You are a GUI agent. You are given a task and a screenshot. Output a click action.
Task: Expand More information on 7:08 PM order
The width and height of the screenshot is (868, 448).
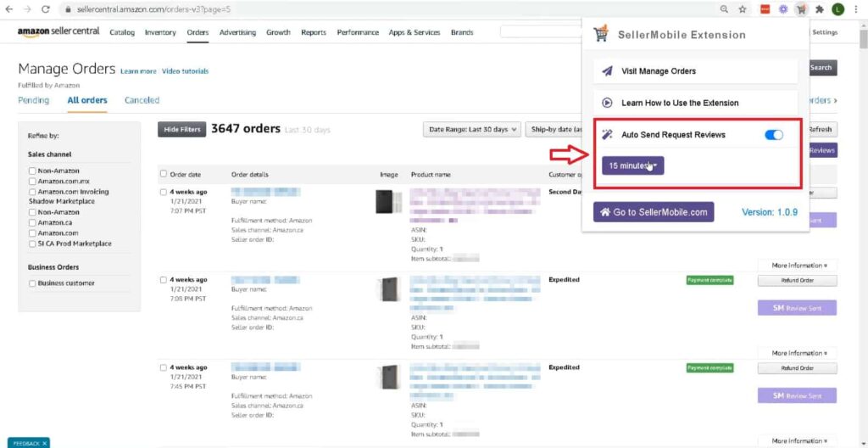797,353
